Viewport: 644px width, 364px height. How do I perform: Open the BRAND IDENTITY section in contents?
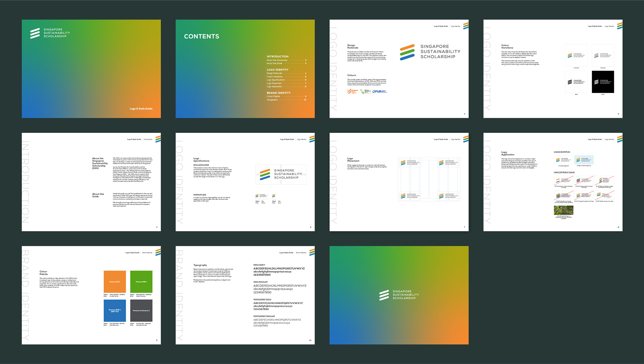(279, 93)
